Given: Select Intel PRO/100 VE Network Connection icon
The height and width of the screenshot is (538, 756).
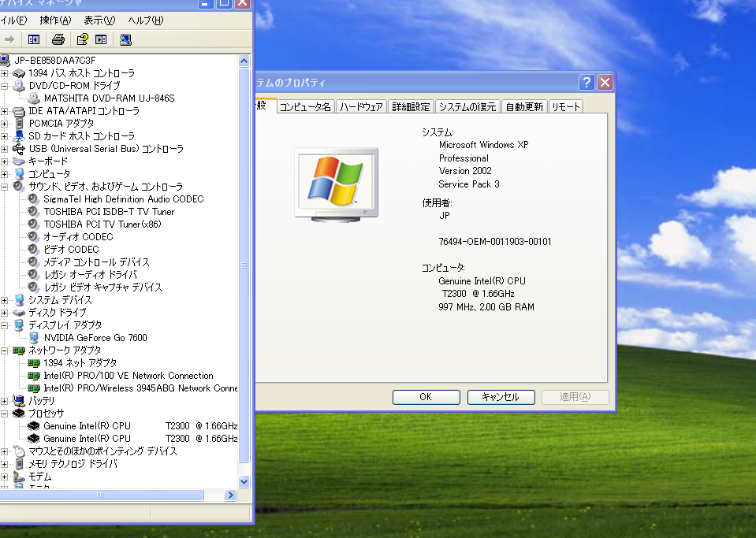Looking at the screenshot, I should click(x=34, y=376).
